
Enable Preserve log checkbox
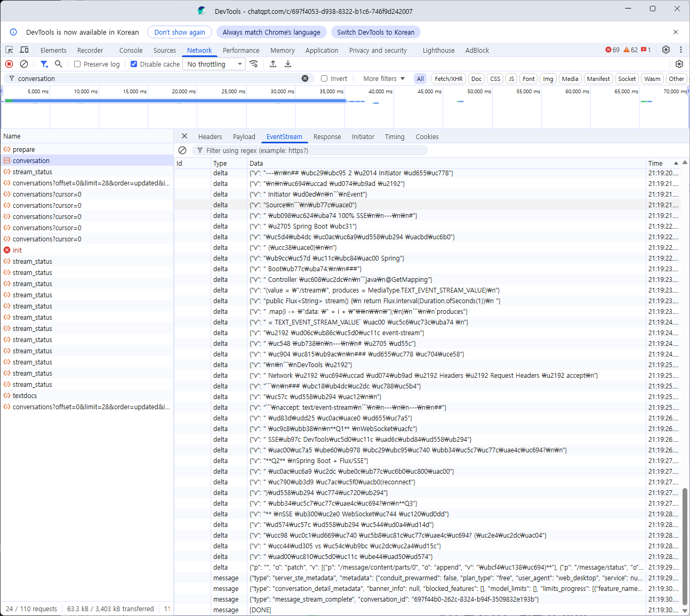coord(77,64)
